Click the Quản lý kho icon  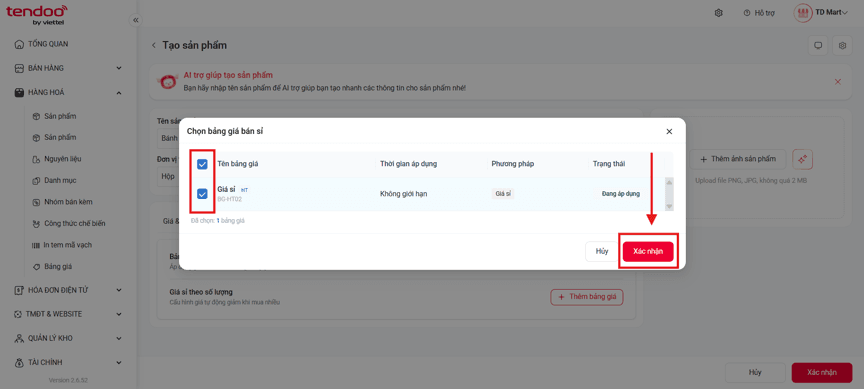point(19,338)
